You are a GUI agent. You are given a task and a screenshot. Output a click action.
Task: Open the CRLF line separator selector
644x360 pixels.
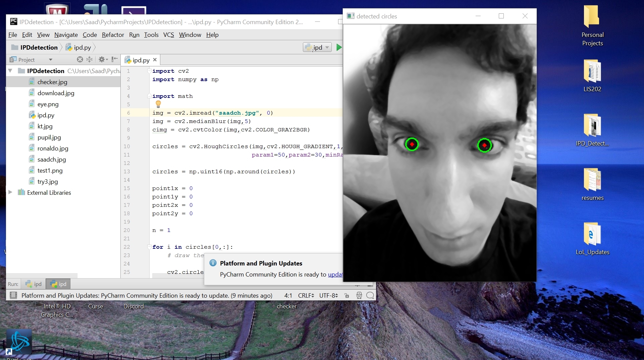pos(306,295)
